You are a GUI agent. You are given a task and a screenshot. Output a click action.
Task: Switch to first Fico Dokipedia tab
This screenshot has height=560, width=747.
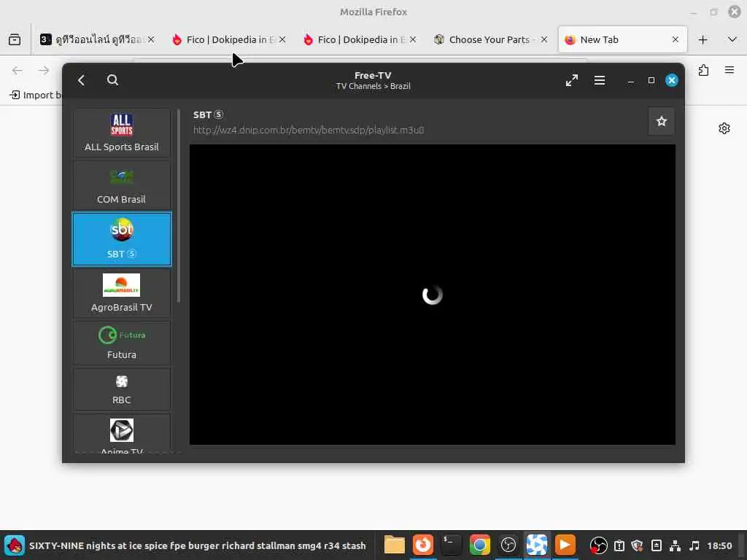(x=230, y=39)
